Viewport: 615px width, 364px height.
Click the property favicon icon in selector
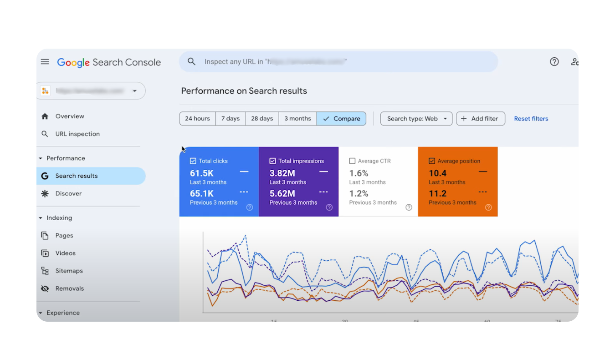[45, 91]
